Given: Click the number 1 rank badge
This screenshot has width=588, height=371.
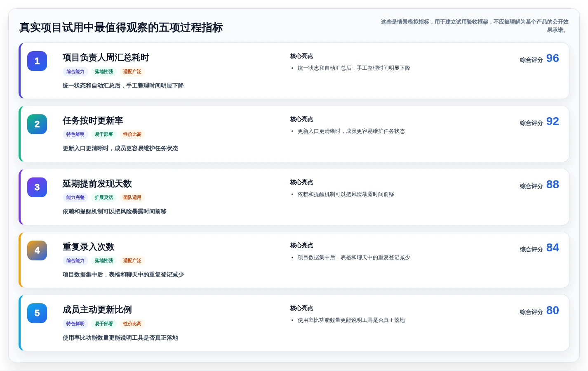Looking at the screenshot, I should pyautogui.click(x=37, y=61).
